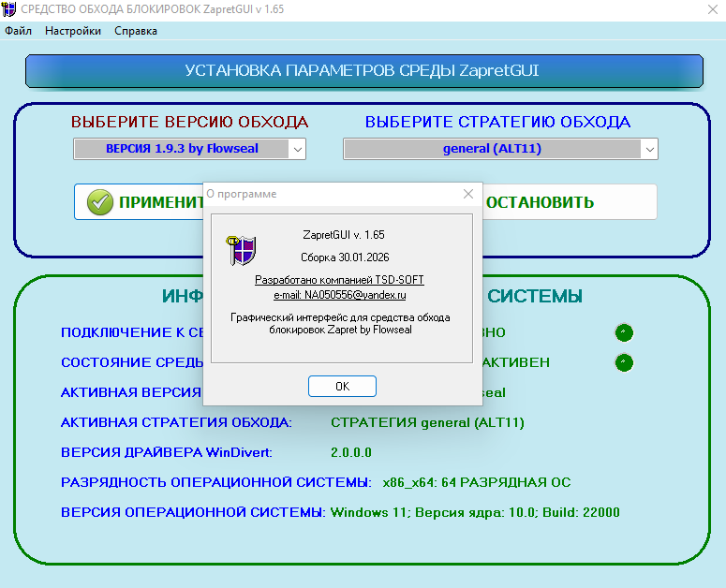726x588 pixels.
Task: Open the Справка menu
Action: 136,31
